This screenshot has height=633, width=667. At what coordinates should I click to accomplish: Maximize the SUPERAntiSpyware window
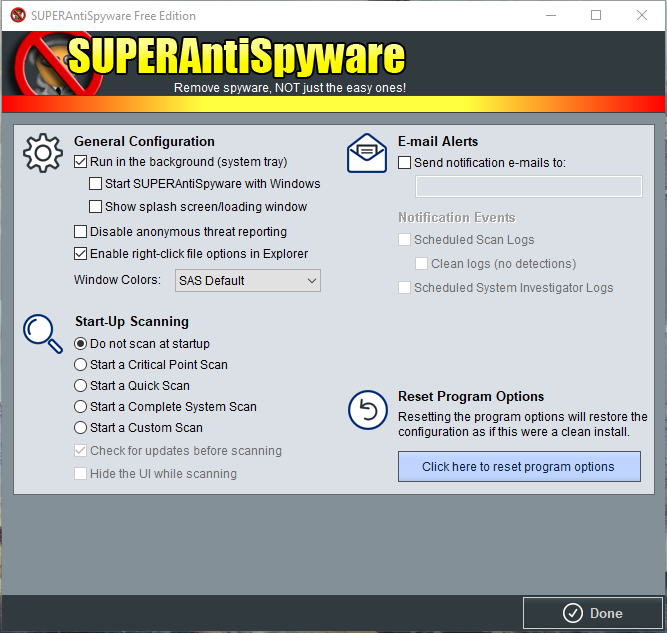596,15
